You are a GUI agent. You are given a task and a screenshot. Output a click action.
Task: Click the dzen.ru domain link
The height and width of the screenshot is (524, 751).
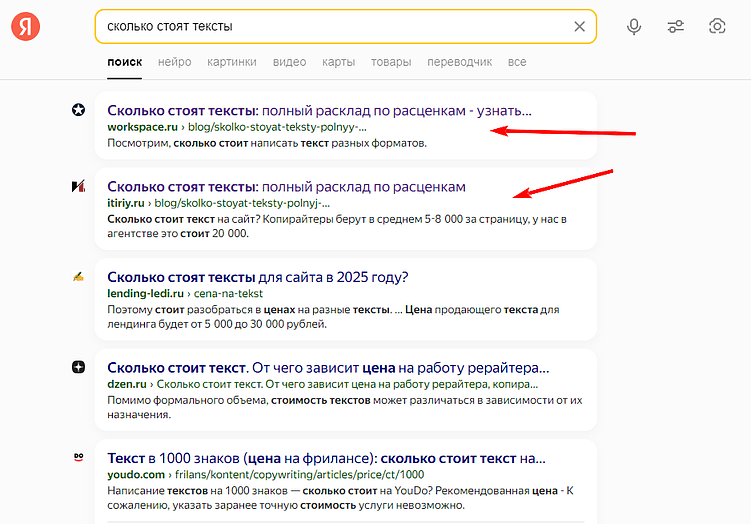(127, 384)
